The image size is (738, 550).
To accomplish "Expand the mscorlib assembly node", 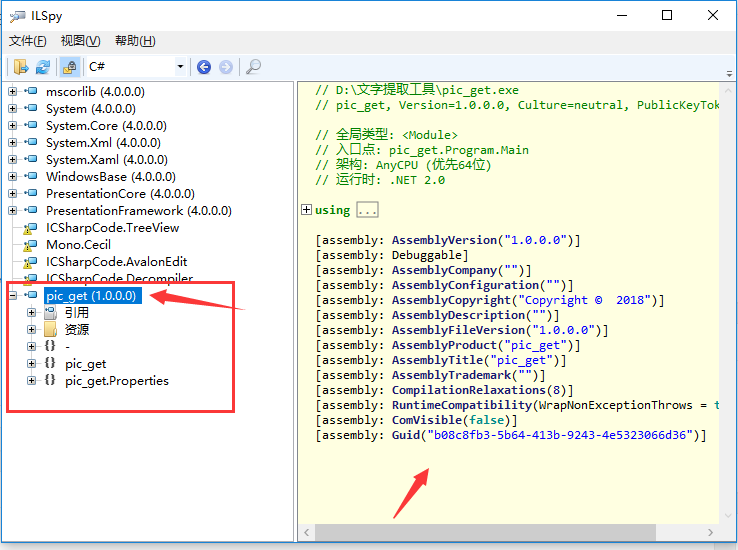I will coord(13,92).
